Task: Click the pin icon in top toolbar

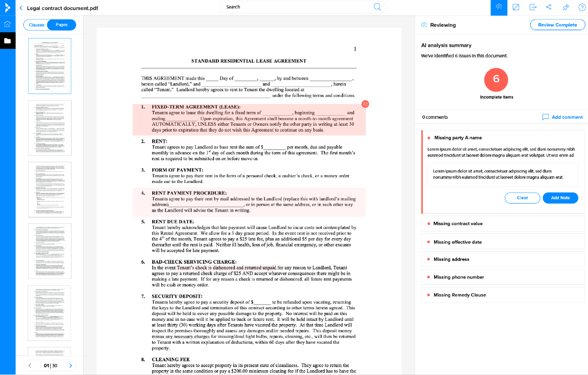Action: [566, 7]
